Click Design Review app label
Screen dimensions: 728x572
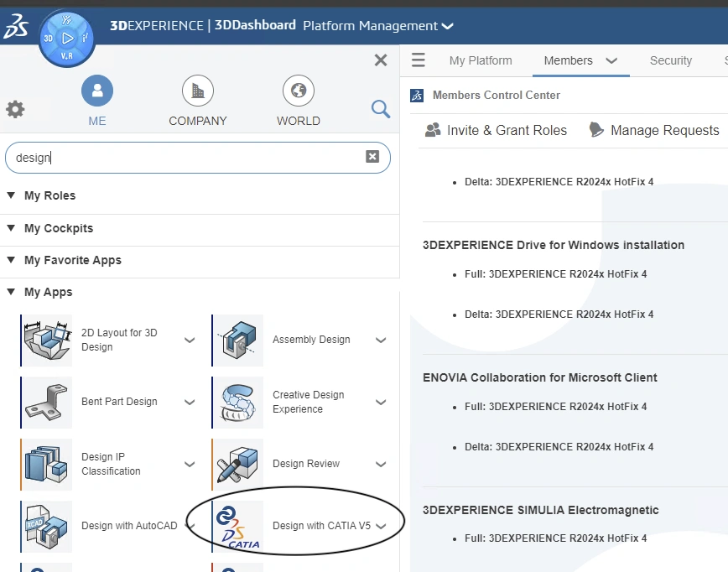[306, 463]
